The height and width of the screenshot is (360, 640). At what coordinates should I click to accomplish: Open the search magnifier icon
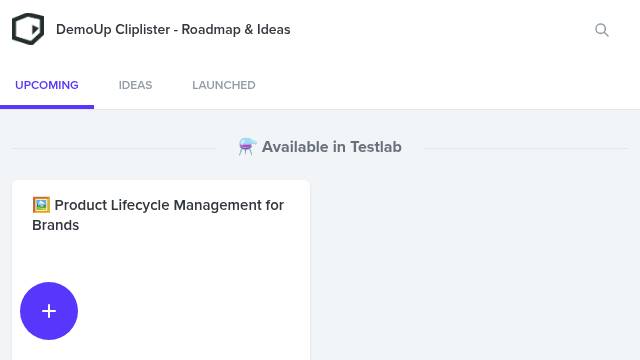[x=602, y=30]
